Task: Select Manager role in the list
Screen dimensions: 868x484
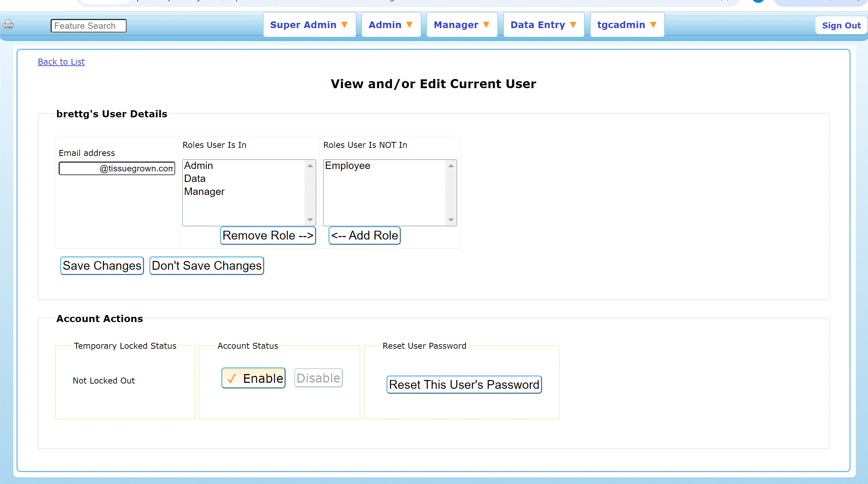Action: [204, 191]
